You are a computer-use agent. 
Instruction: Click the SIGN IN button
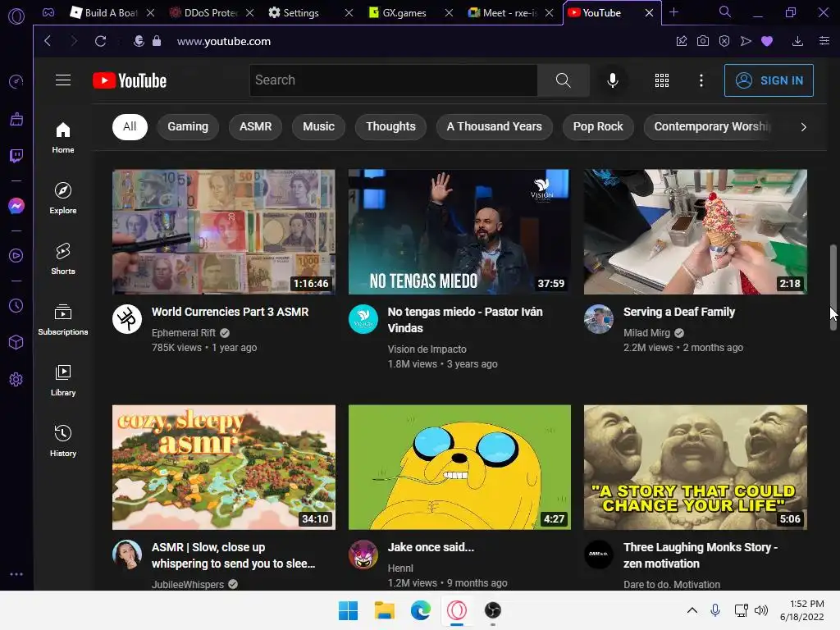pyautogui.click(x=768, y=80)
